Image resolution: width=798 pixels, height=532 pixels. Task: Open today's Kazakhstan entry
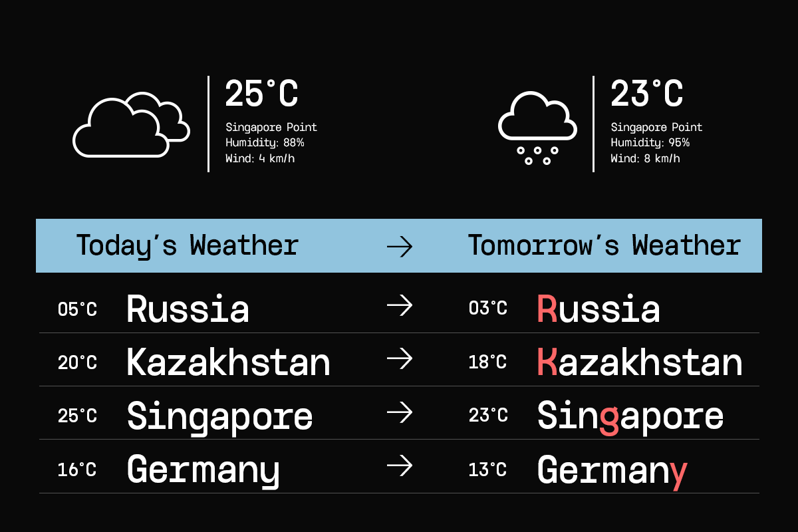point(228,363)
